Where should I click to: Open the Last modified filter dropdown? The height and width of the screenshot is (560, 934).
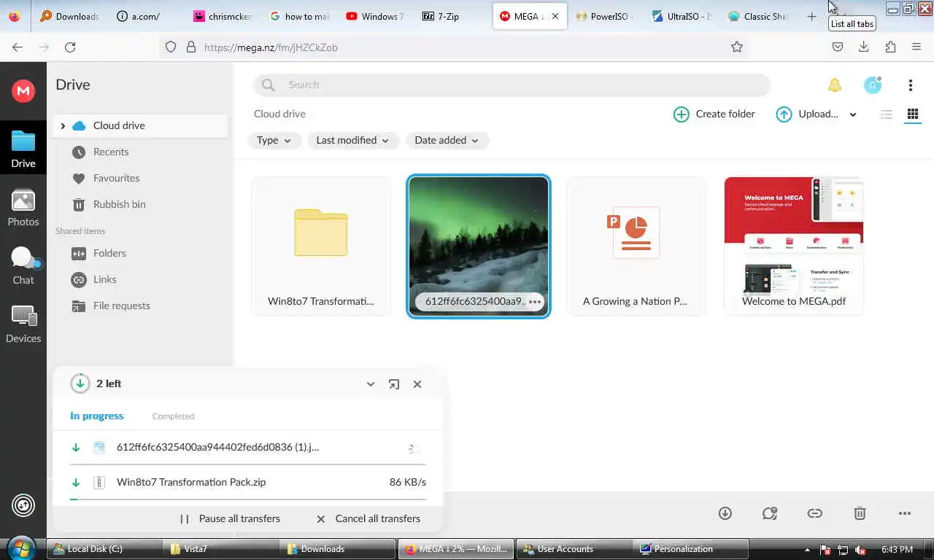[x=353, y=141]
